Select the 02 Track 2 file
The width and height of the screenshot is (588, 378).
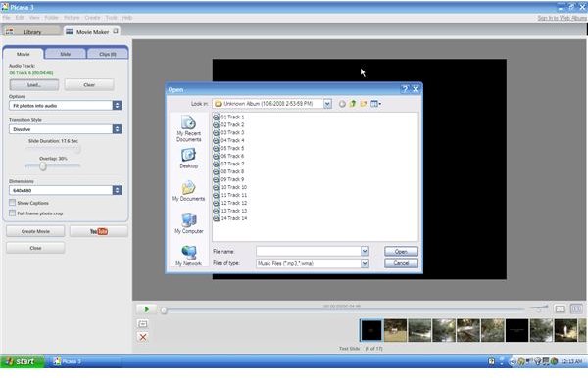tap(228, 124)
